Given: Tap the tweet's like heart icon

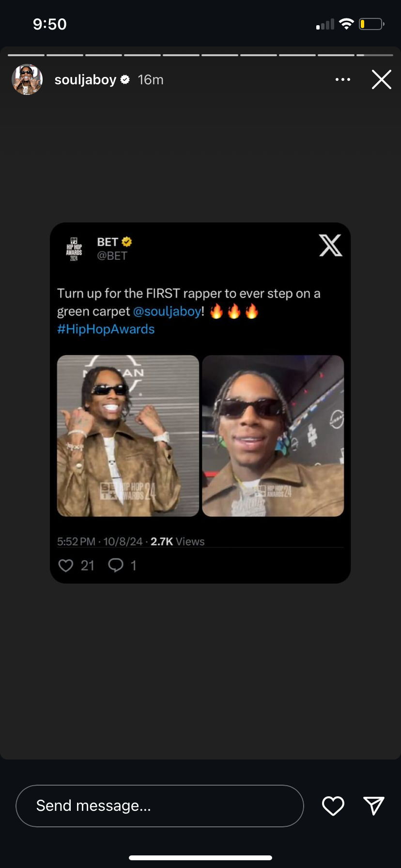Looking at the screenshot, I should (65, 565).
